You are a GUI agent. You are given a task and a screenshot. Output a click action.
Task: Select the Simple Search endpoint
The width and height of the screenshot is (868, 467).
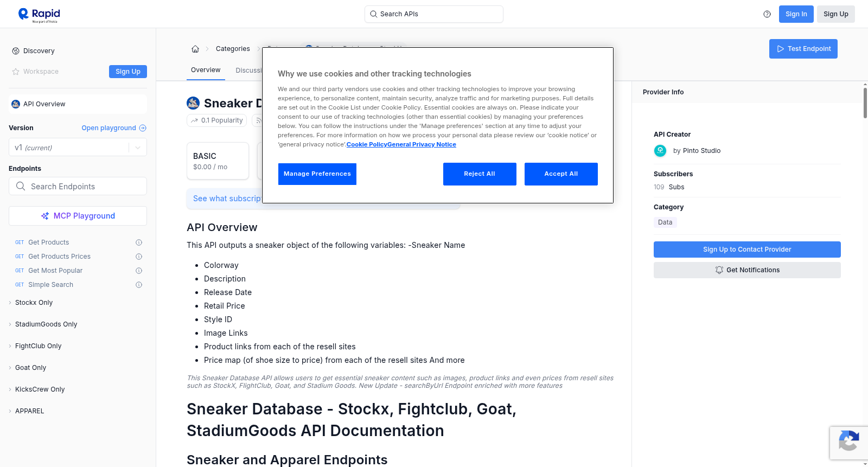pos(50,285)
